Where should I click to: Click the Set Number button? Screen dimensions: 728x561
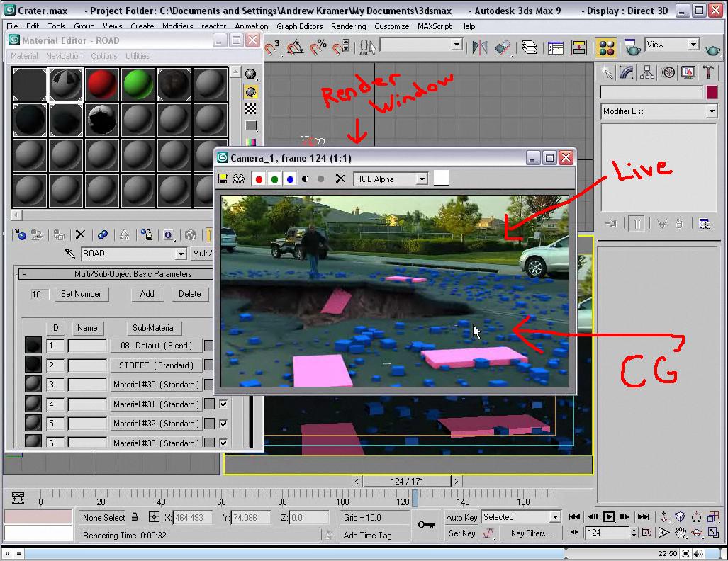[x=81, y=294]
